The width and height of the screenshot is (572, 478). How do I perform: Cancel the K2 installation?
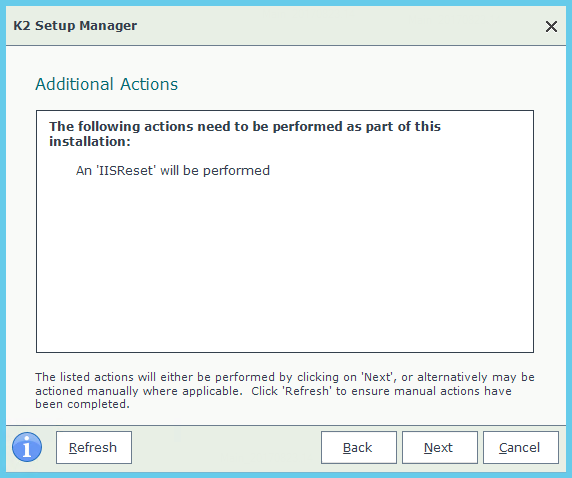point(521,447)
